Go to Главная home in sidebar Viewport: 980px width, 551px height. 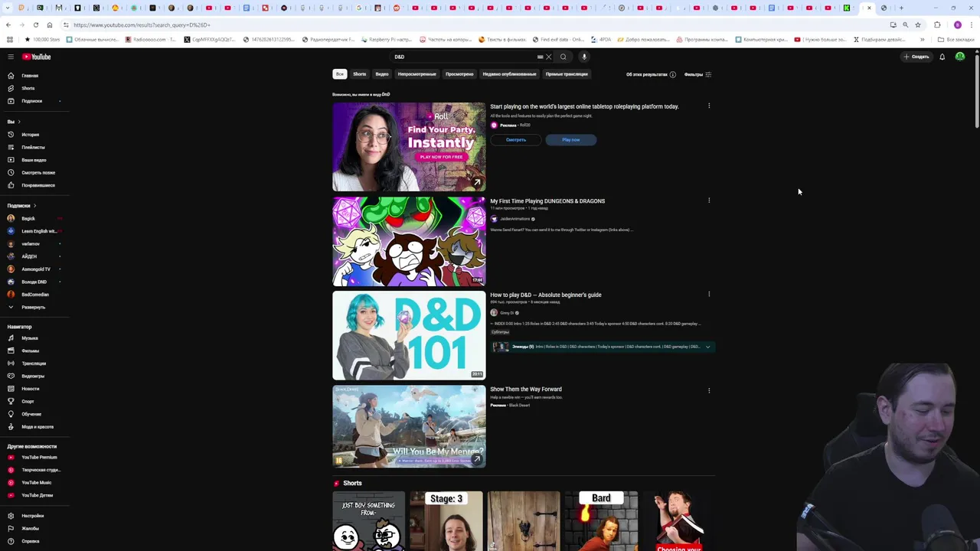coord(31,76)
